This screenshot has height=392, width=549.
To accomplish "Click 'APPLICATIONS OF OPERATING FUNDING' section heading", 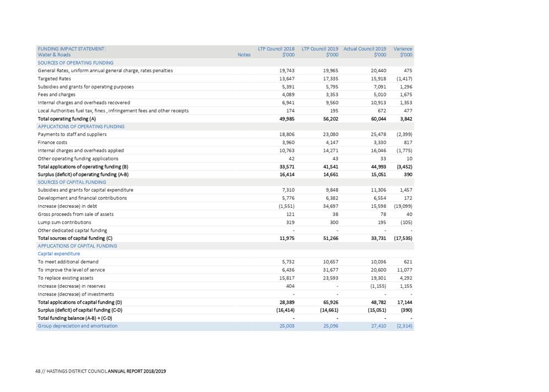I will point(81,126).
